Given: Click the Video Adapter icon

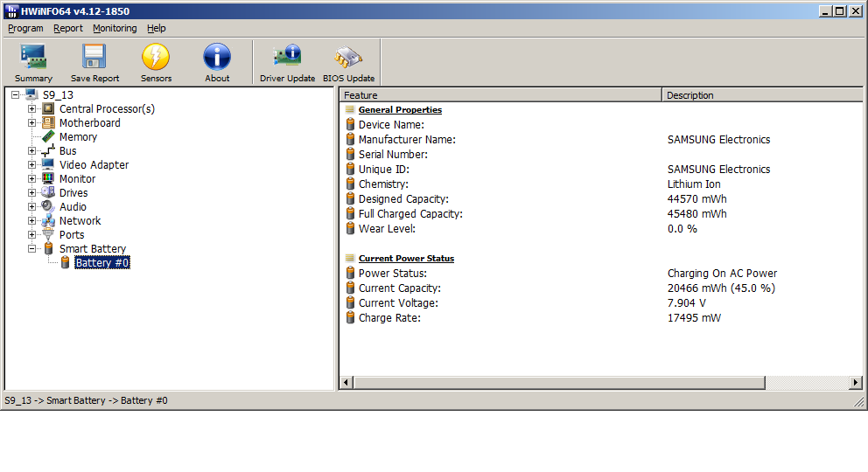Looking at the screenshot, I should point(49,164).
